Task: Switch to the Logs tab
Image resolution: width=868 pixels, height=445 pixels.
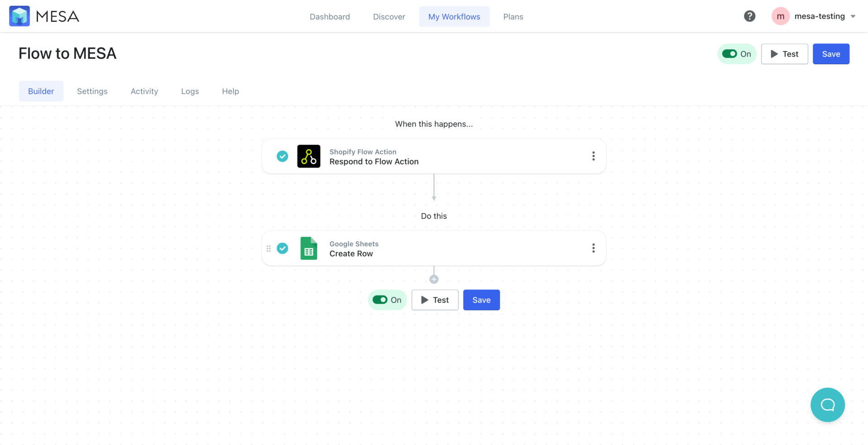Action: coord(189,91)
